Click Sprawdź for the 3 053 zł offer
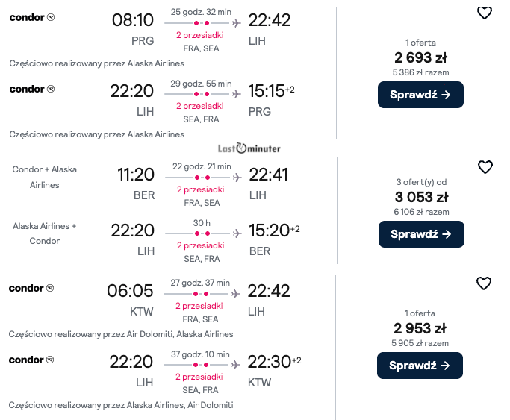The width and height of the screenshot is (510, 420). click(420, 234)
